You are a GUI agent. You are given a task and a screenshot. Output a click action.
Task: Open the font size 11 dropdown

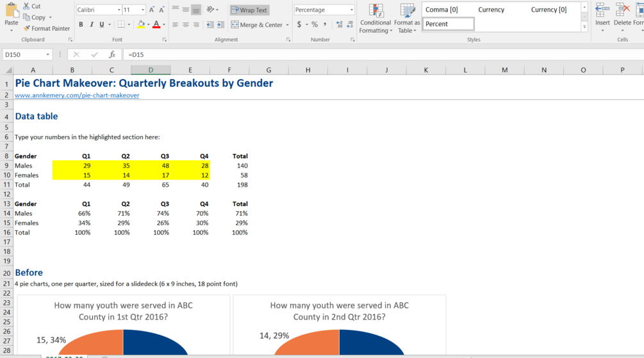142,10
